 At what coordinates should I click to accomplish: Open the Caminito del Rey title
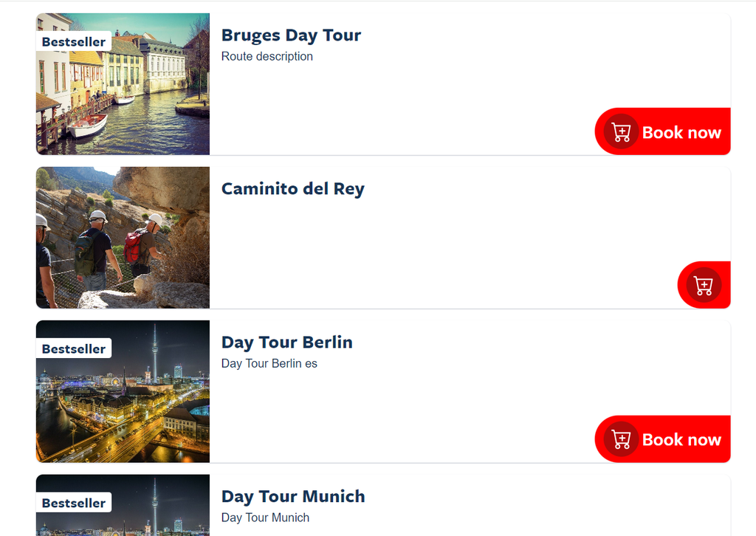292,189
